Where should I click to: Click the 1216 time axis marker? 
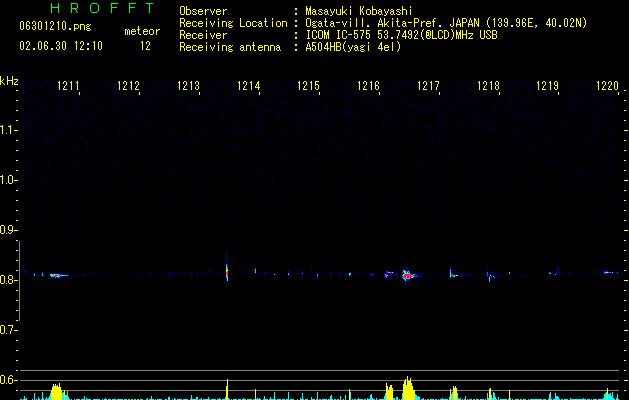point(368,86)
